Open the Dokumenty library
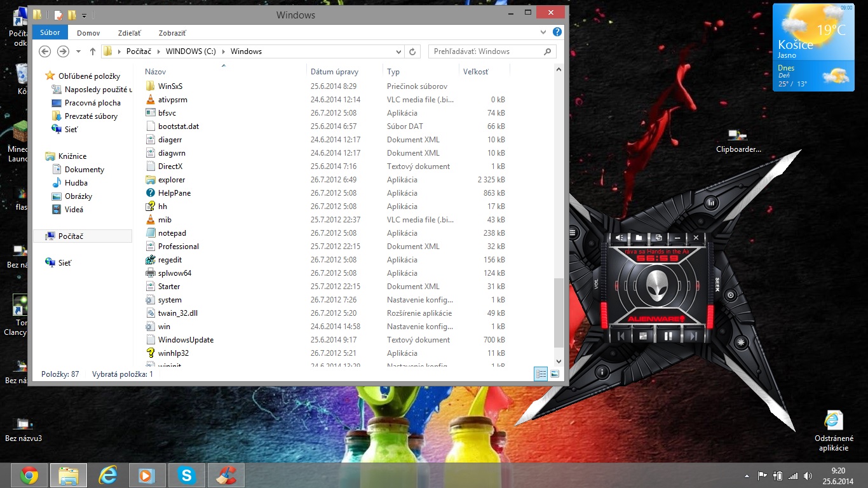The image size is (868, 488). (78, 170)
